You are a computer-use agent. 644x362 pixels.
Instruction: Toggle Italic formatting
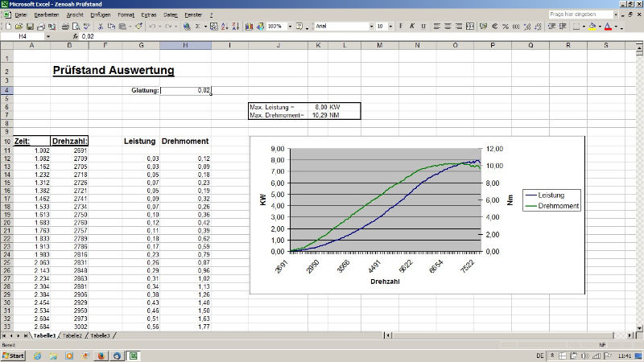coord(411,27)
